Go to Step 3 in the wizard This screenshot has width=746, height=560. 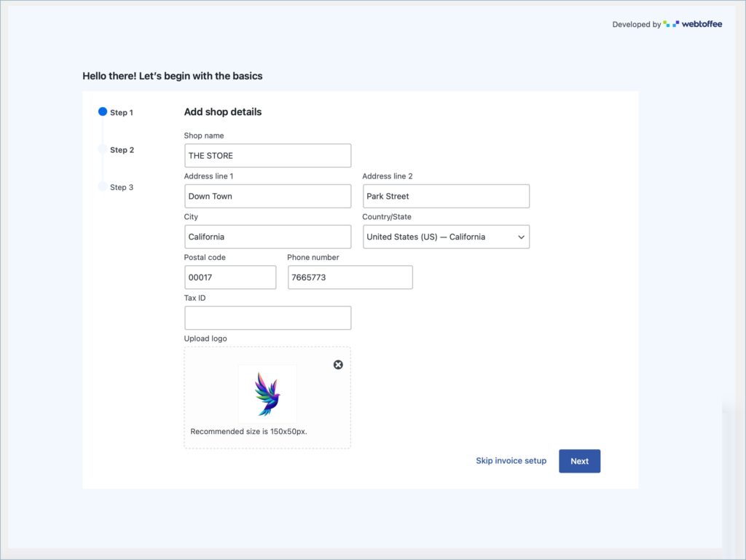tap(122, 187)
